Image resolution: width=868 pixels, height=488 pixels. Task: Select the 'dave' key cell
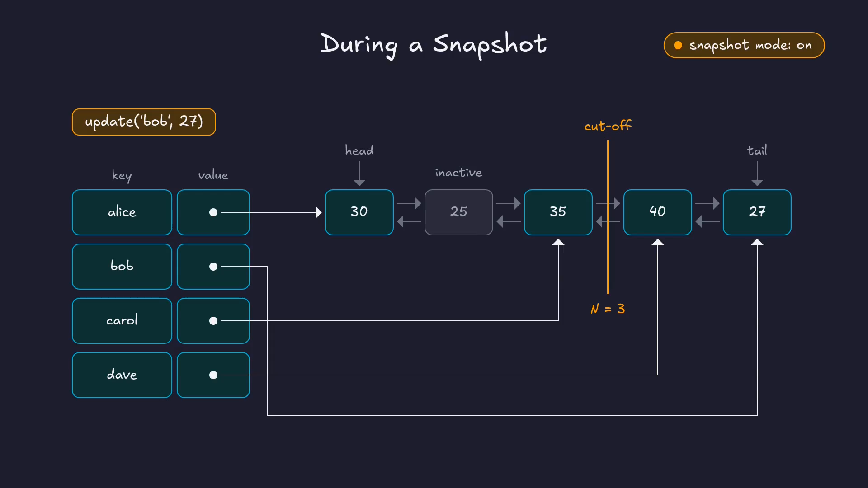(122, 375)
